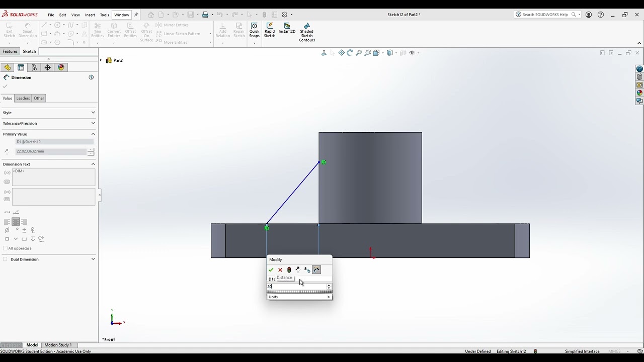Left-justify the dimension text
644x362 pixels.
click(7, 222)
